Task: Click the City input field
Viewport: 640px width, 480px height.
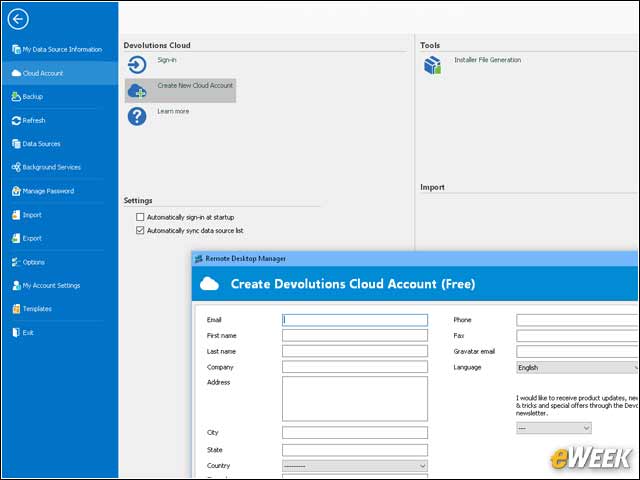Action: coord(355,432)
